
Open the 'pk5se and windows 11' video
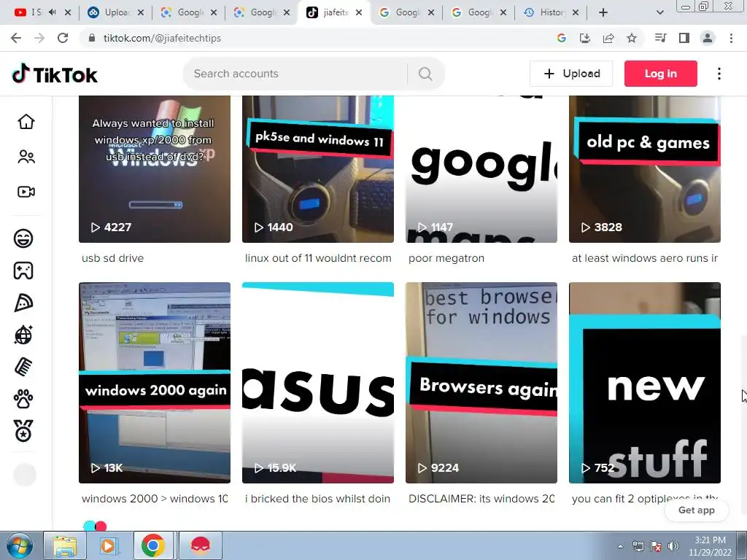coord(318,169)
